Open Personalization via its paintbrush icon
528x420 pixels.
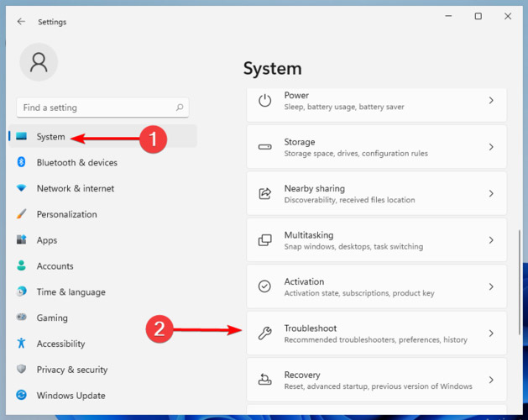point(21,214)
